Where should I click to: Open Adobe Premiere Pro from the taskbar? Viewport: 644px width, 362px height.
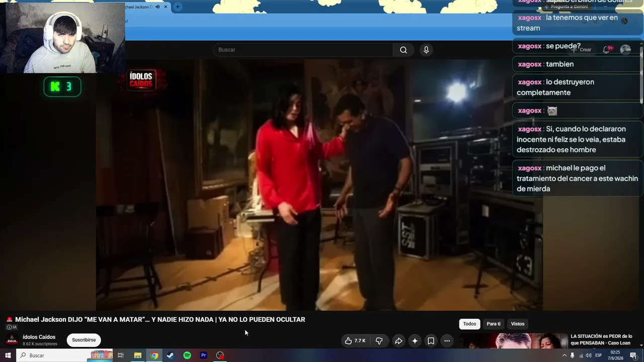204,355
